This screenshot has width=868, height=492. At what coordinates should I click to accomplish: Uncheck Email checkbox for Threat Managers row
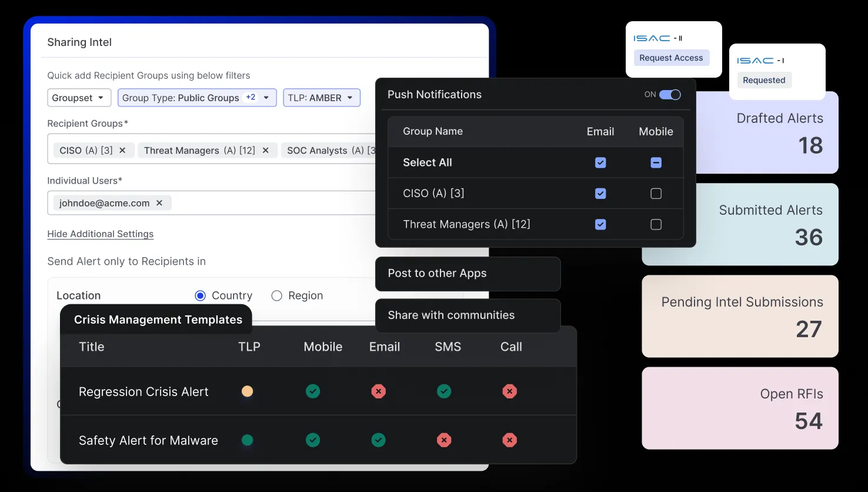[x=600, y=224]
